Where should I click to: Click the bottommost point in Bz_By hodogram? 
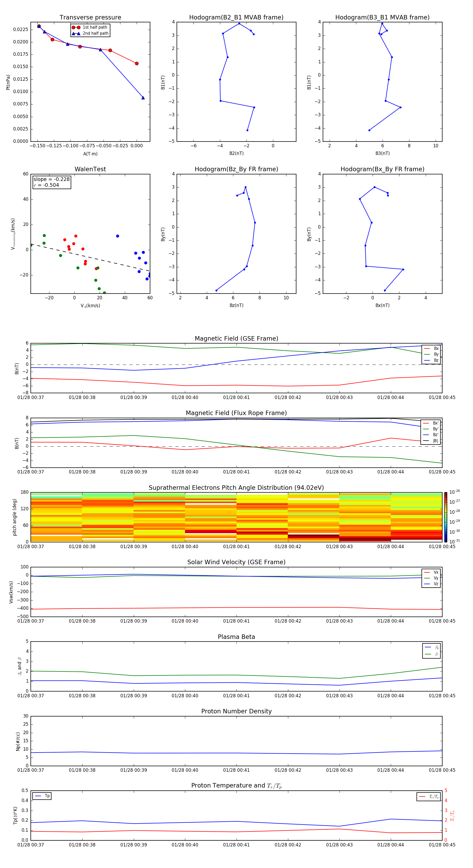[216, 290]
